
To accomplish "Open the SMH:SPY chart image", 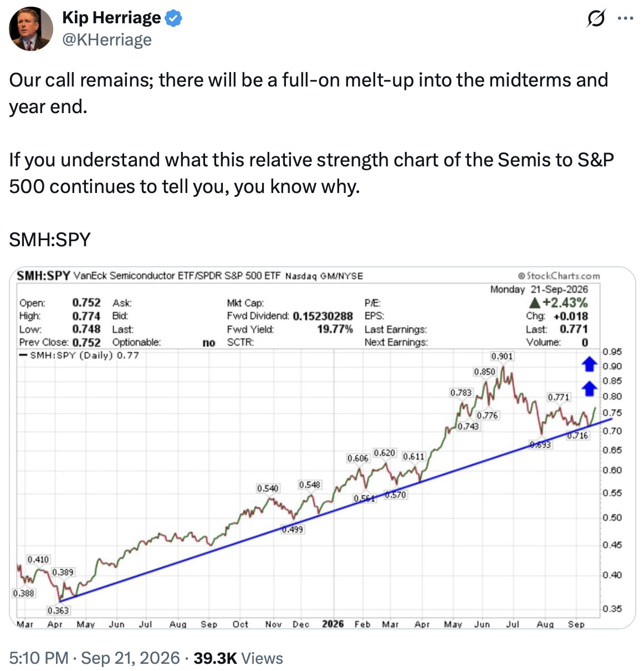I will 322,448.
